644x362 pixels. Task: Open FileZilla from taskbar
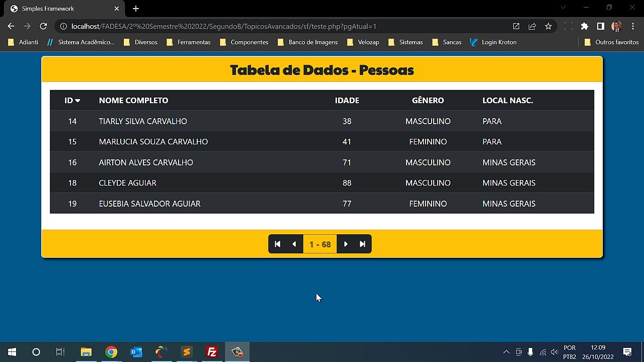coord(212,352)
